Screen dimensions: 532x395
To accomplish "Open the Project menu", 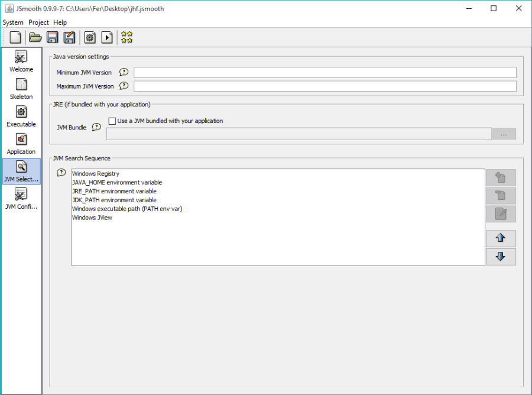I will tap(38, 22).
